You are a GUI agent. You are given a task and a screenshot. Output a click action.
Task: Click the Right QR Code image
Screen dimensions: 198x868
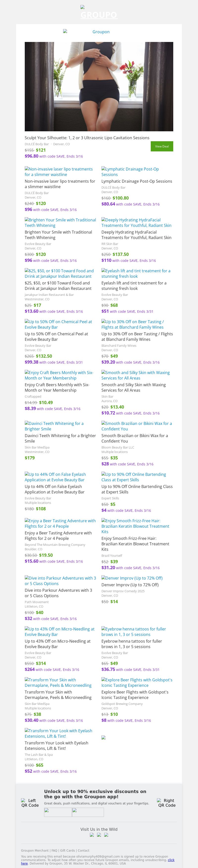click(167, 803)
